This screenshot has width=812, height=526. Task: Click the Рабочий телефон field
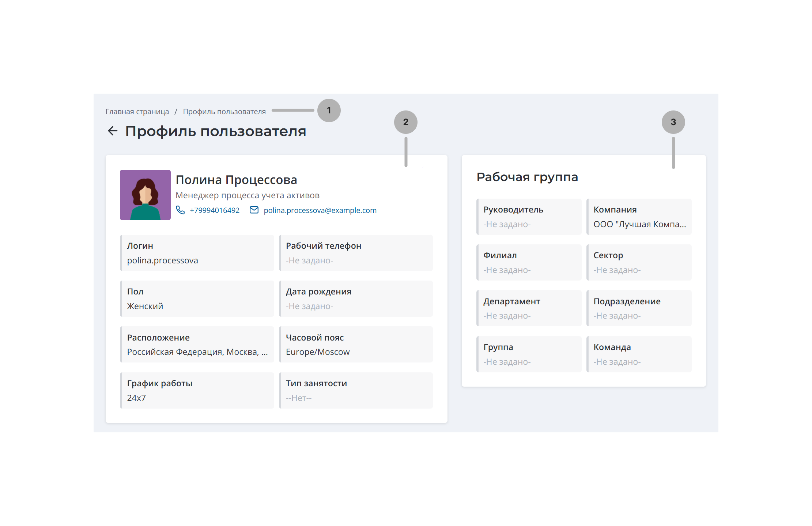tap(356, 253)
